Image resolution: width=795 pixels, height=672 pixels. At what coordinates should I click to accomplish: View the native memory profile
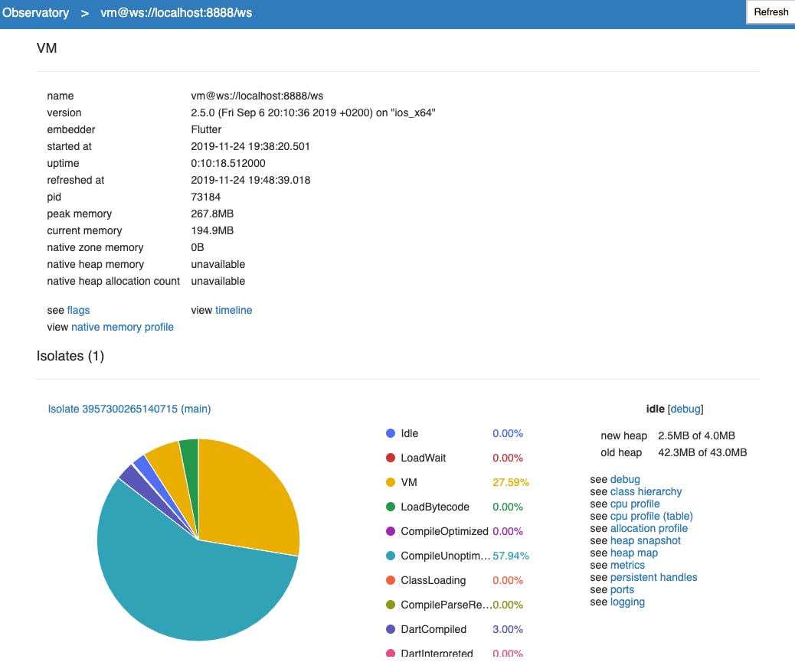point(123,327)
